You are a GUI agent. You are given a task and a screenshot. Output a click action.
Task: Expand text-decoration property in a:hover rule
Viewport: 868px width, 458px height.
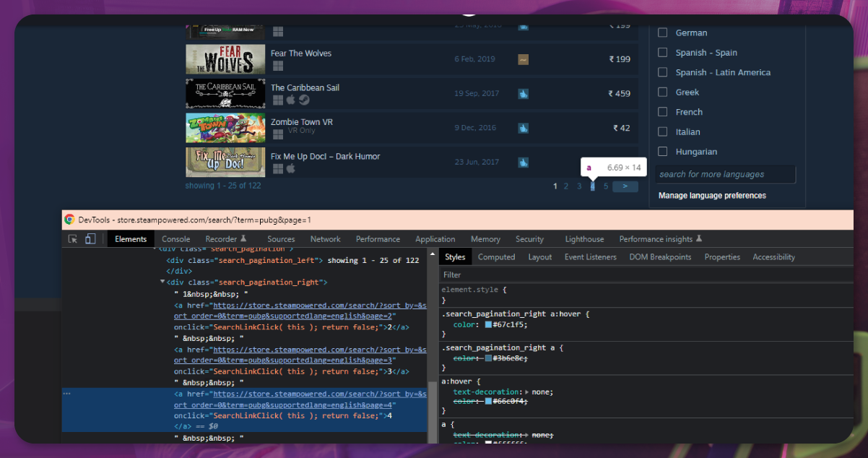click(526, 392)
